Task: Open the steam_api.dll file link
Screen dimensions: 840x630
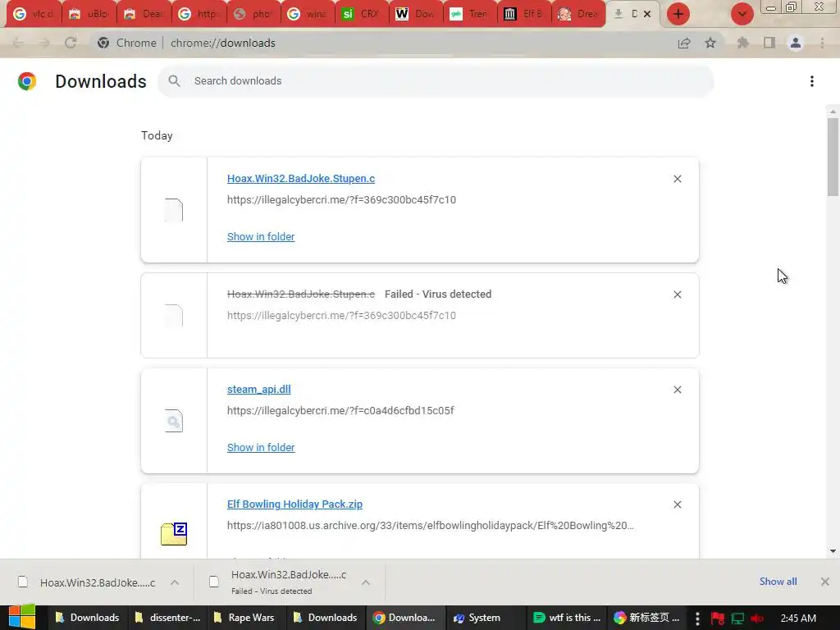Action: click(x=258, y=389)
